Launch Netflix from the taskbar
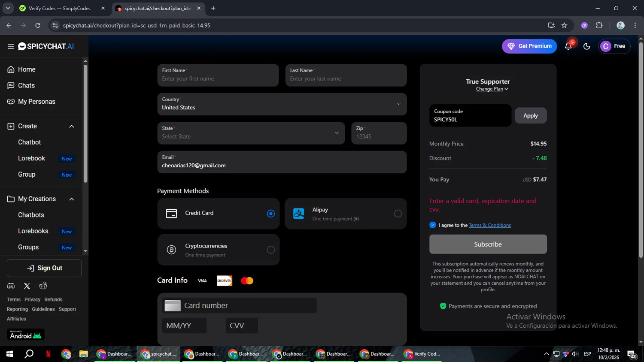644x362 pixels. (48, 354)
